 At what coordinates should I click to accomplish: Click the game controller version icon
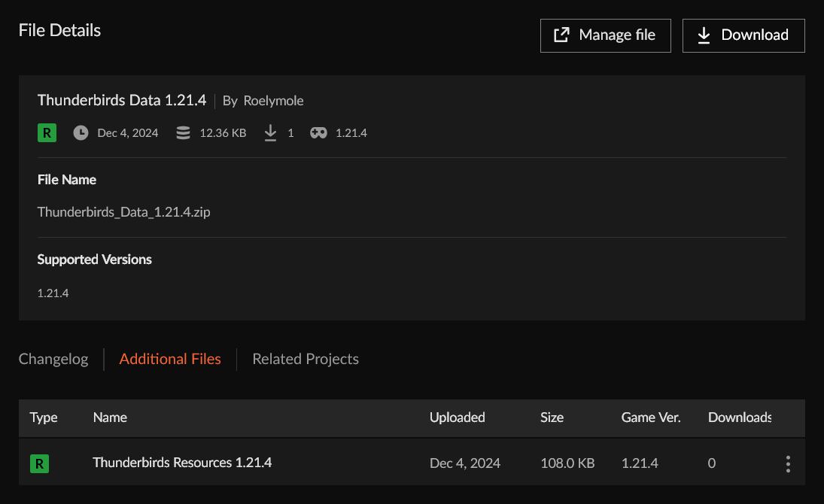318,133
